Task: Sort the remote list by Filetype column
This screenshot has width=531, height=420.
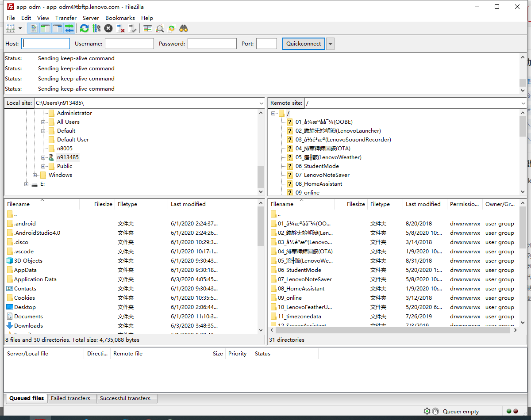Action: (385, 204)
